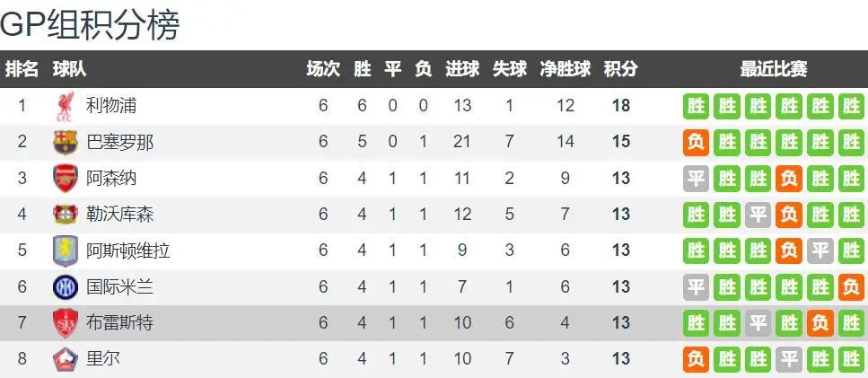Sort table by 净胜球 column header

(x=565, y=69)
